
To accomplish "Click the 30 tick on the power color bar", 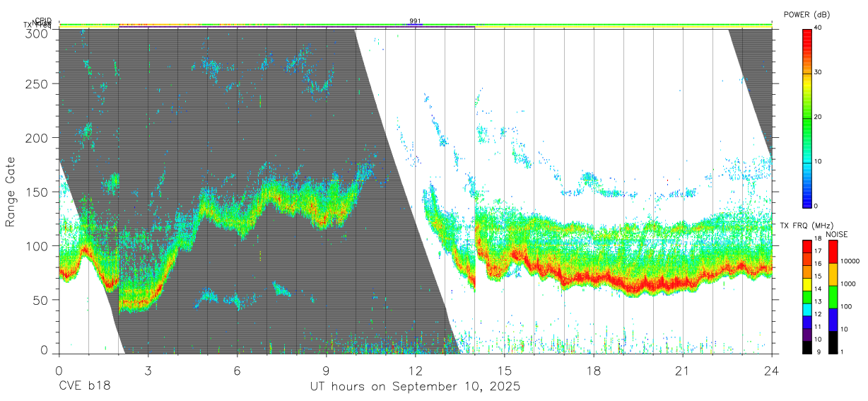I will 819,72.
